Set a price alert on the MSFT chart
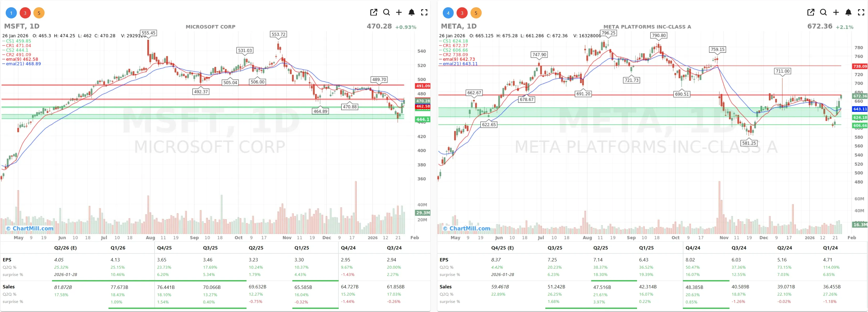Screen dimensions: 868x312 [411, 12]
